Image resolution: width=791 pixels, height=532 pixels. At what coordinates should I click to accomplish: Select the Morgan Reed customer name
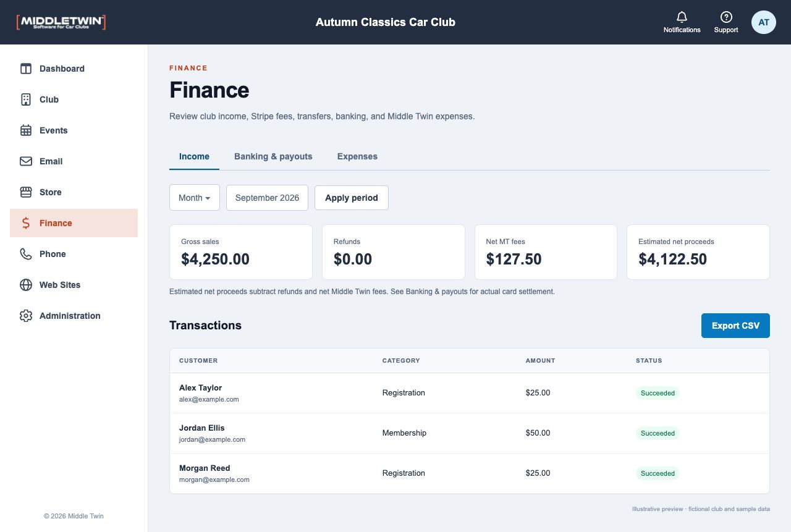(205, 468)
